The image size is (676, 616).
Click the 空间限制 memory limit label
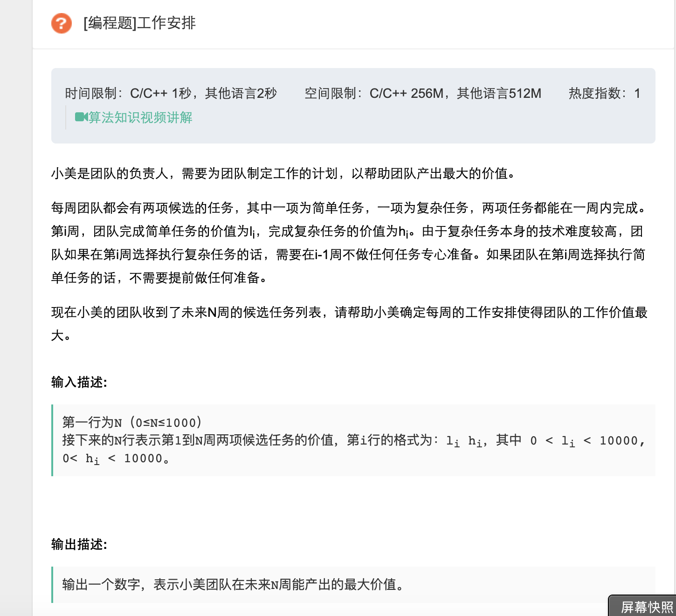tap(331, 93)
